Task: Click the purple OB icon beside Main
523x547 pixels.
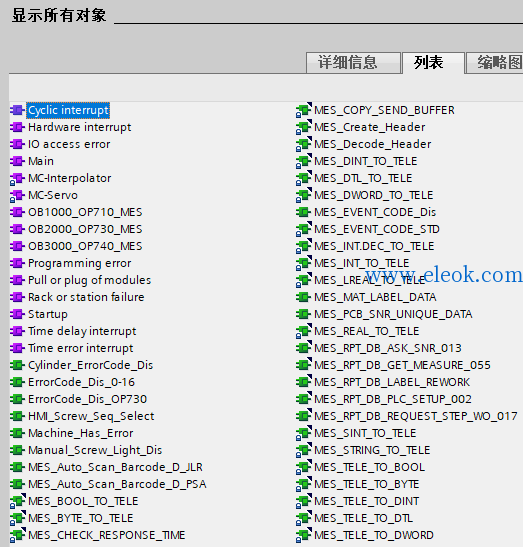Action: click(x=17, y=161)
